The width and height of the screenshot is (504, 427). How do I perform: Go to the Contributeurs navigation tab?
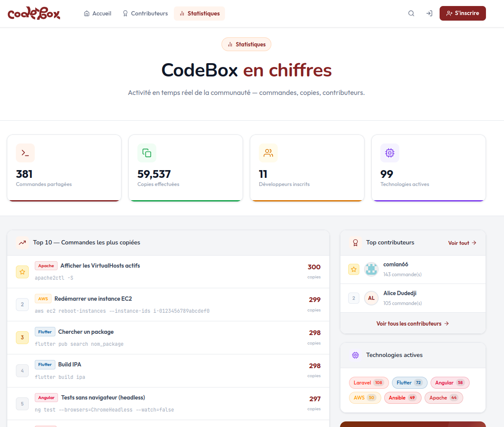click(145, 13)
